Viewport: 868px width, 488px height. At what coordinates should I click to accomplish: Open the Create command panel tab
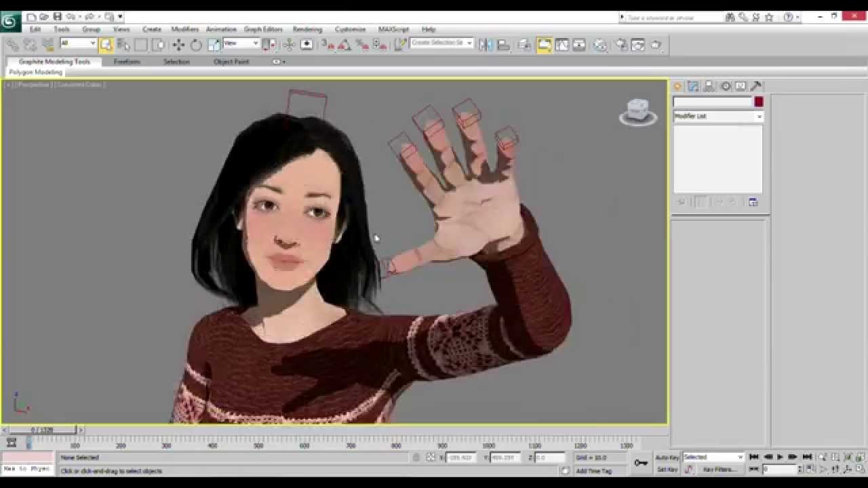[x=677, y=86]
